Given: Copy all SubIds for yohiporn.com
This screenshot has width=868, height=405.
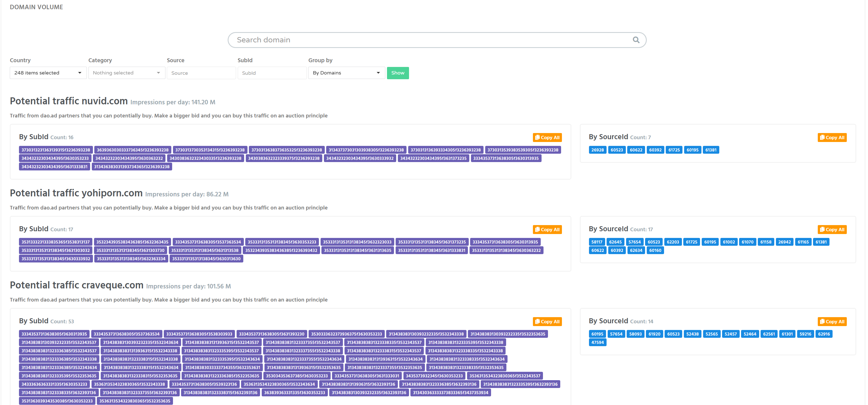Looking at the screenshot, I should [x=547, y=230].
